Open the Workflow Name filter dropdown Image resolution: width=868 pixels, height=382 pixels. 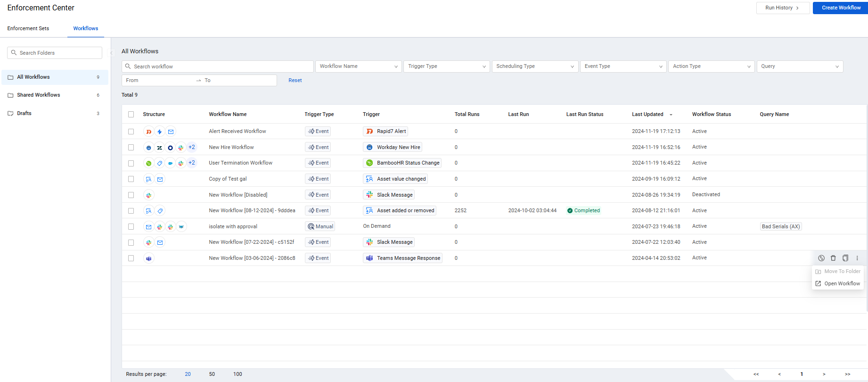[x=359, y=66]
